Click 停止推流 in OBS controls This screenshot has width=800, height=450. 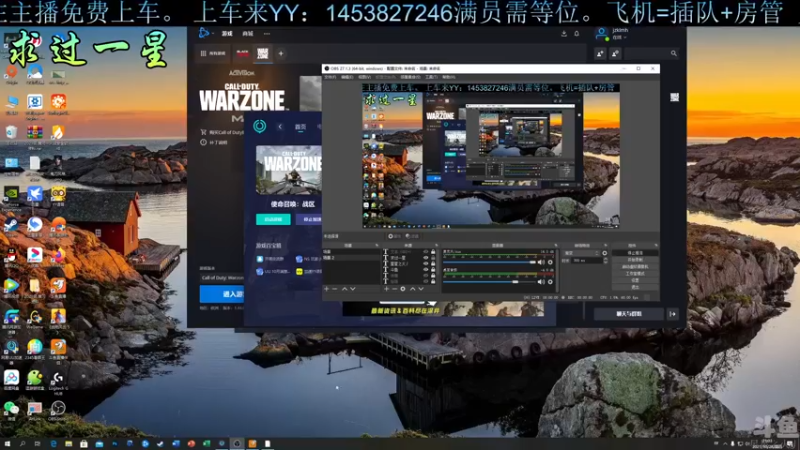635,253
